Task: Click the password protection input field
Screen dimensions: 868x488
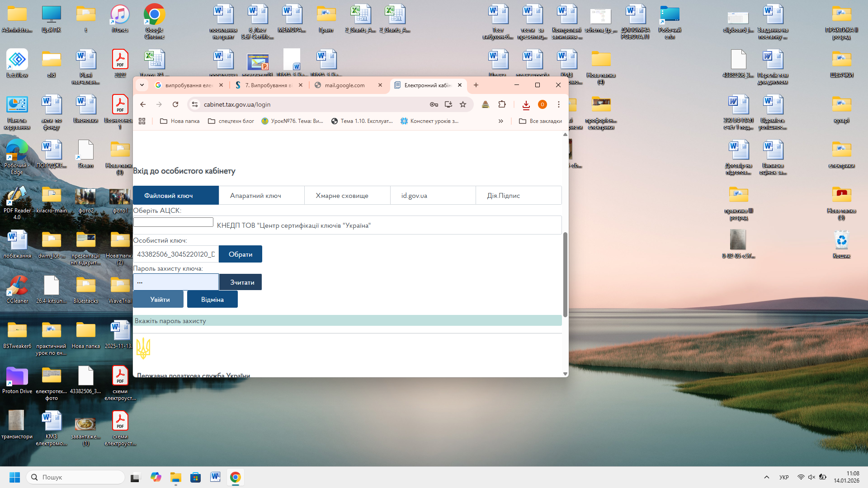Action: coord(176,282)
